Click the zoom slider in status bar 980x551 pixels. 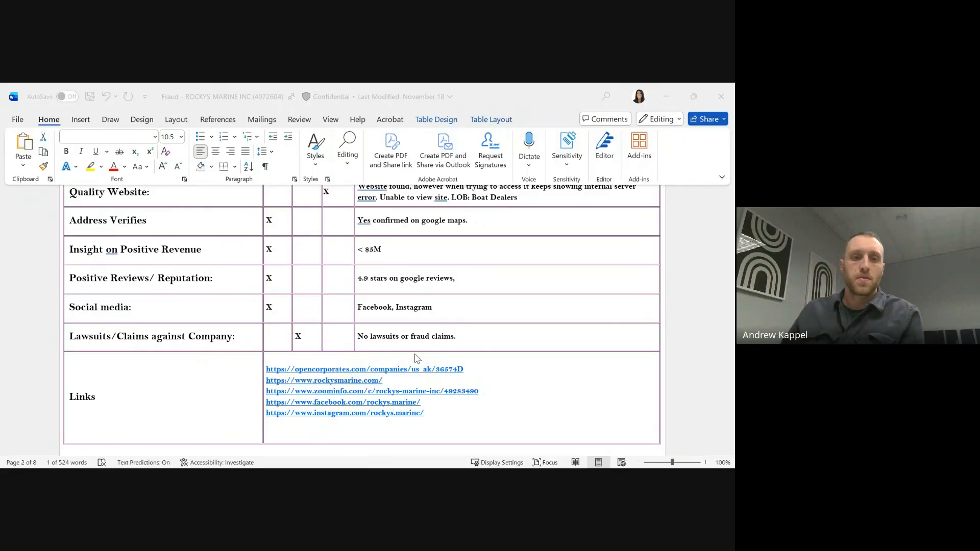click(672, 462)
